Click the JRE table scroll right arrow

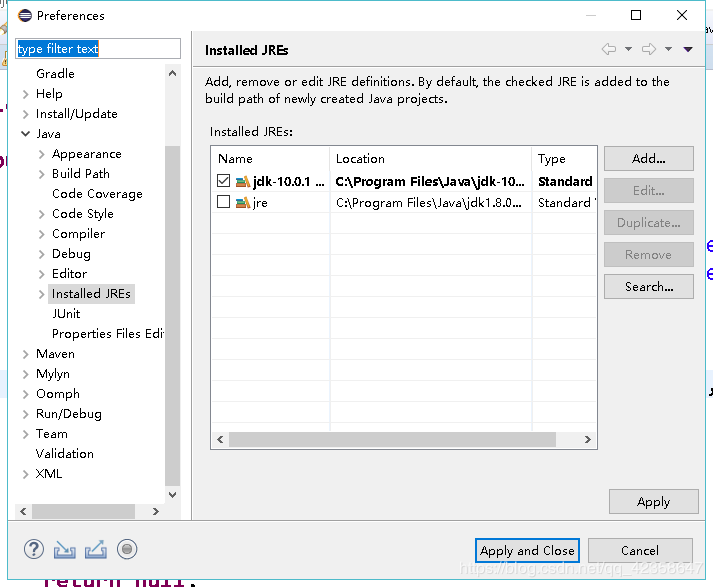coord(587,439)
